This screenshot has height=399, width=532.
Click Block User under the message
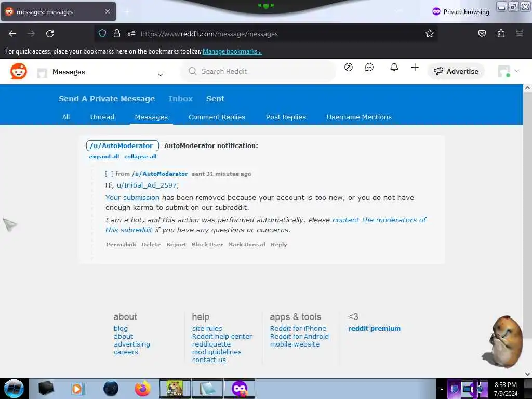click(207, 244)
